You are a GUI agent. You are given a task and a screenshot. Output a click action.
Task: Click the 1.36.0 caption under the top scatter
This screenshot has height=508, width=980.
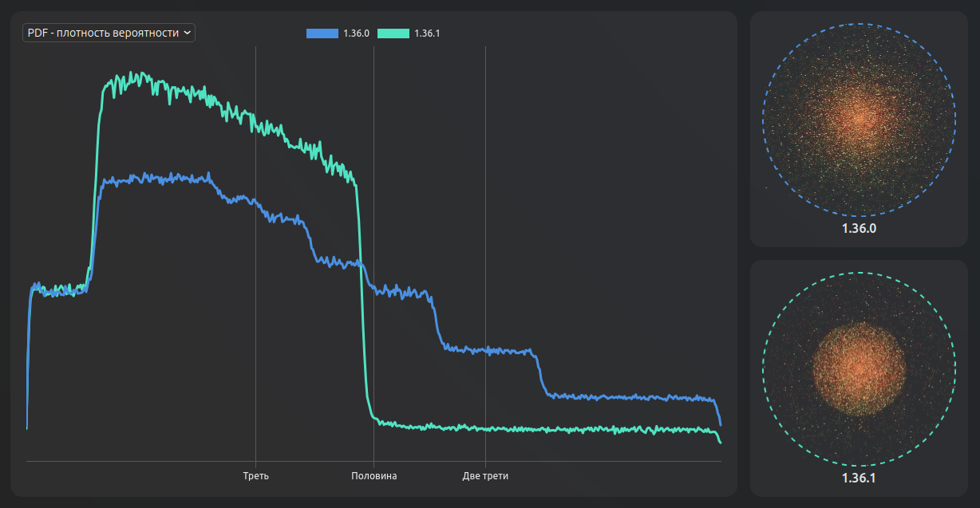pyautogui.click(x=859, y=229)
